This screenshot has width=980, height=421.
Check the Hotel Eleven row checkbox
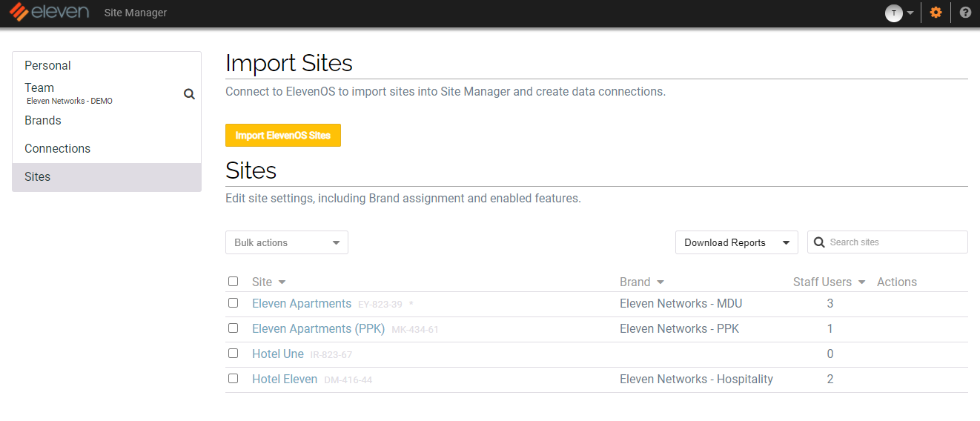click(x=233, y=379)
